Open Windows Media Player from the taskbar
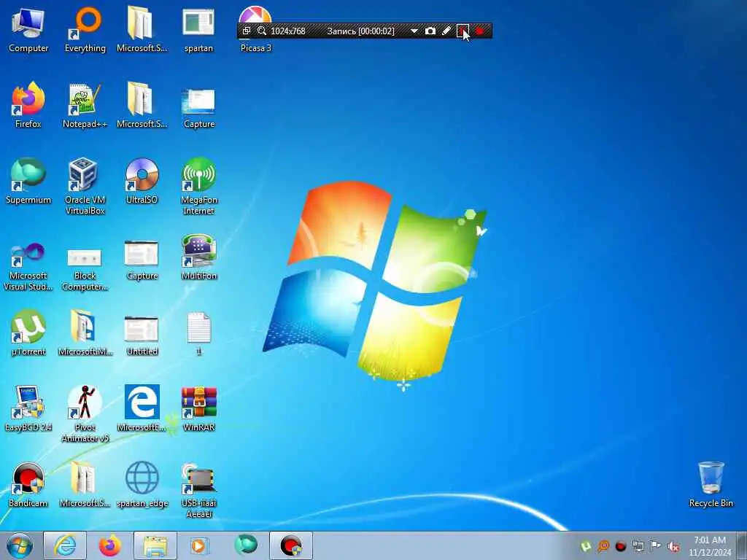This screenshot has width=747, height=560. [x=199, y=545]
